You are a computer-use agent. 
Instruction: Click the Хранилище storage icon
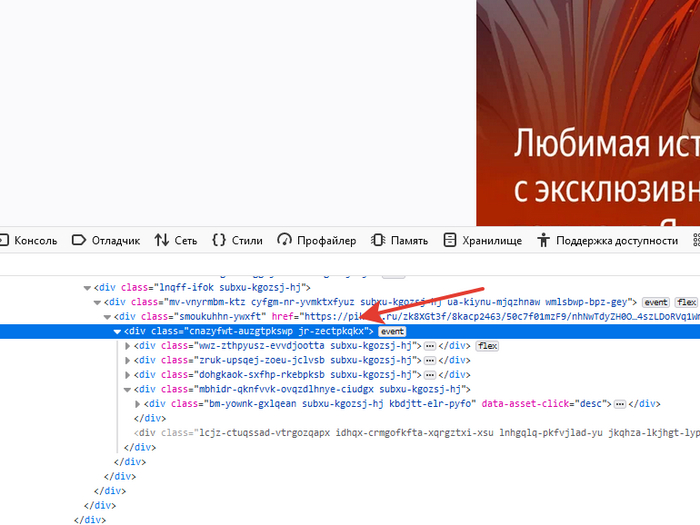coord(450,240)
